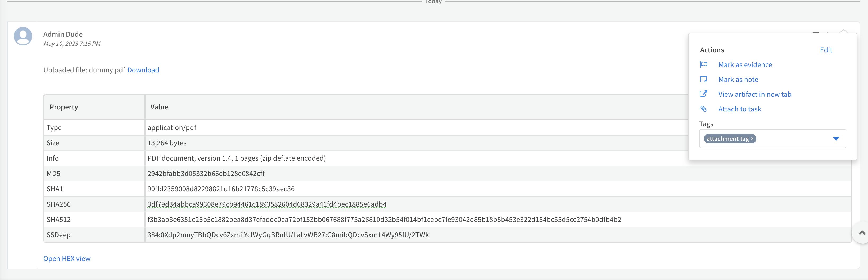Click the flag icon in the Actions panel
The width and height of the screenshot is (868, 280).
704,65
